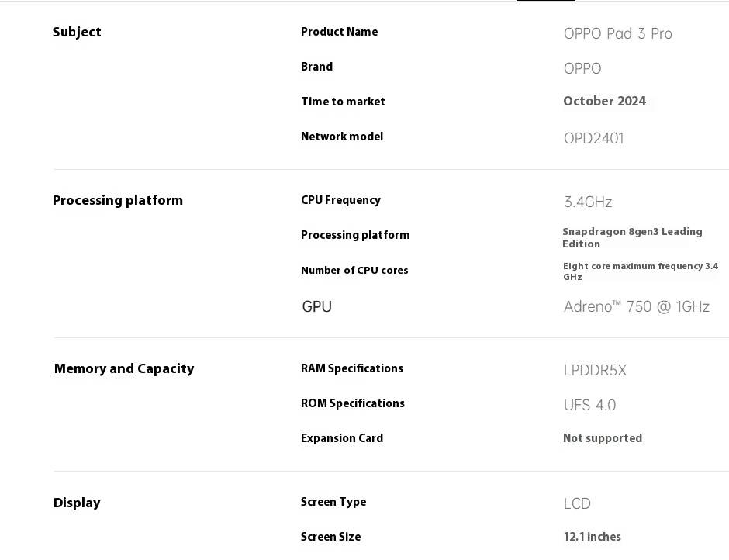729x560 pixels.
Task: Click the OPPO Pad 3 Pro value
Action: [617, 33]
